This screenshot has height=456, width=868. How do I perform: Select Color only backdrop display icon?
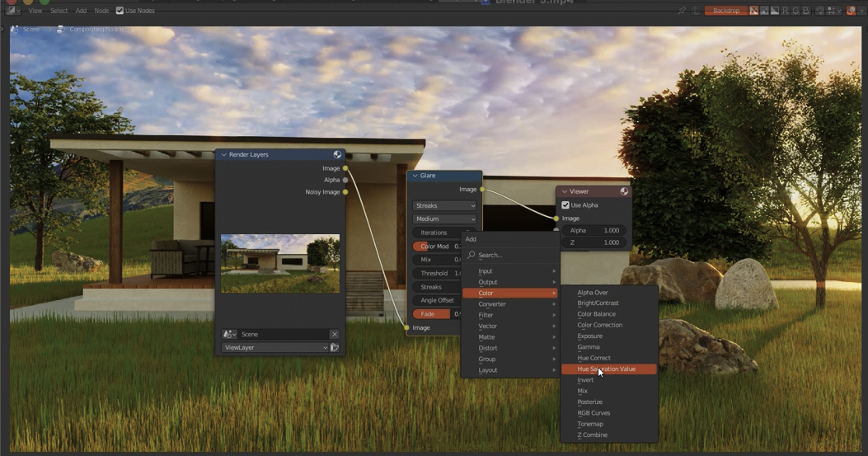[764, 11]
